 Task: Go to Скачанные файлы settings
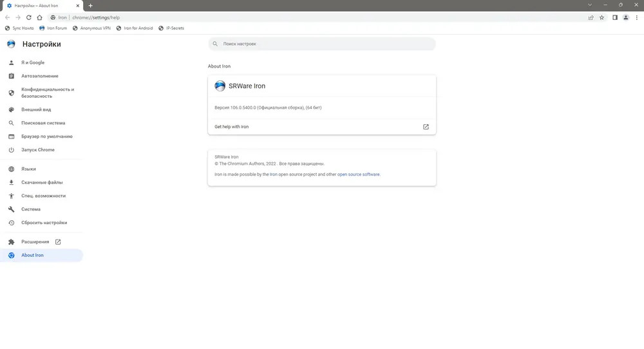(41, 182)
